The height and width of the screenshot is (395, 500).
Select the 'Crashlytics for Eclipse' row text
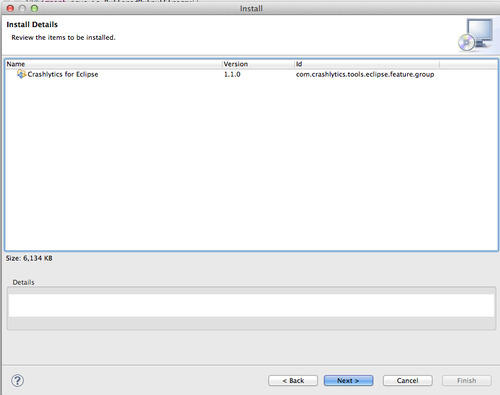(63, 74)
